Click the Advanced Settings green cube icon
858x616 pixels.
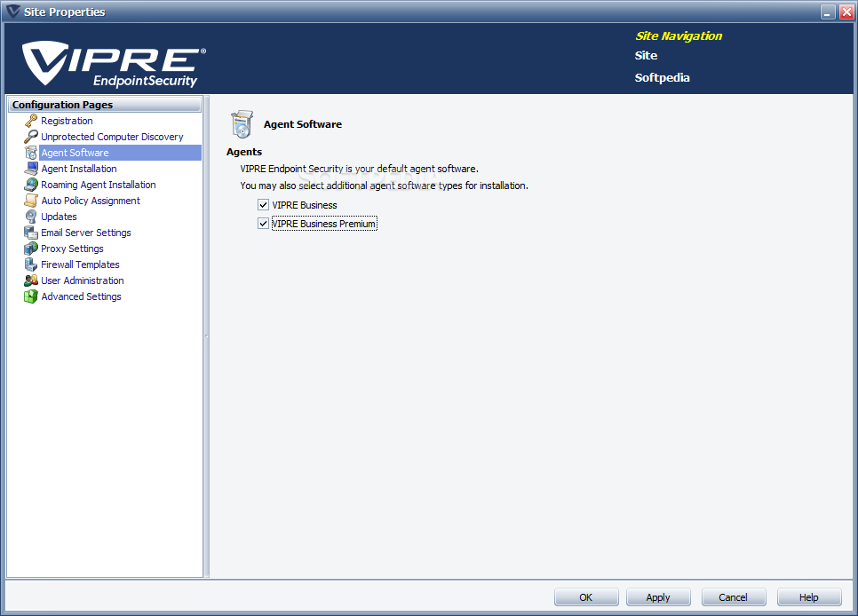pos(31,296)
